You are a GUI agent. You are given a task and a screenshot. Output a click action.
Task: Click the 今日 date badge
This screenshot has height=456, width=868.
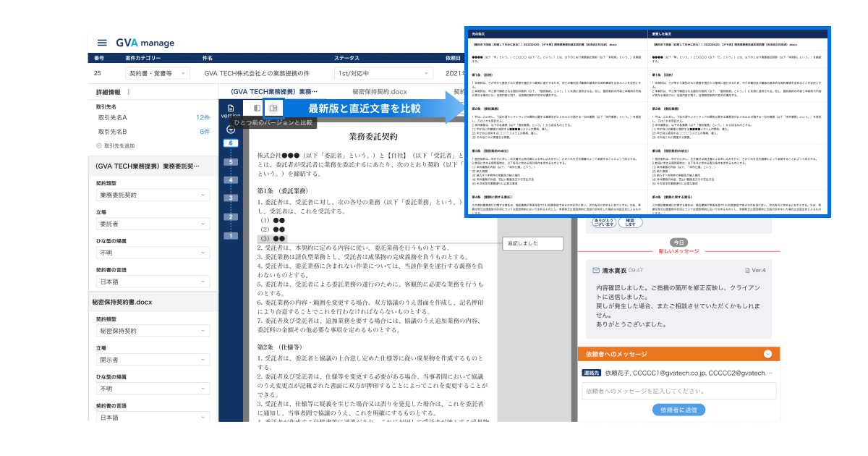(x=678, y=242)
